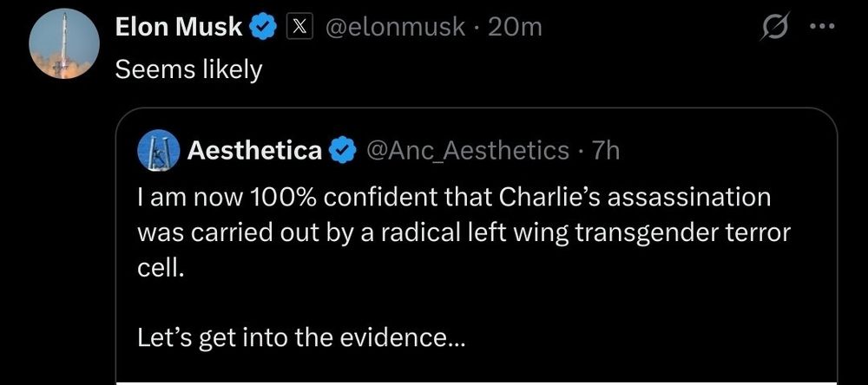This screenshot has height=385, width=868.
Task: Click "Charlie's assassination" phrase in quote
Action: (x=635, y=198)
